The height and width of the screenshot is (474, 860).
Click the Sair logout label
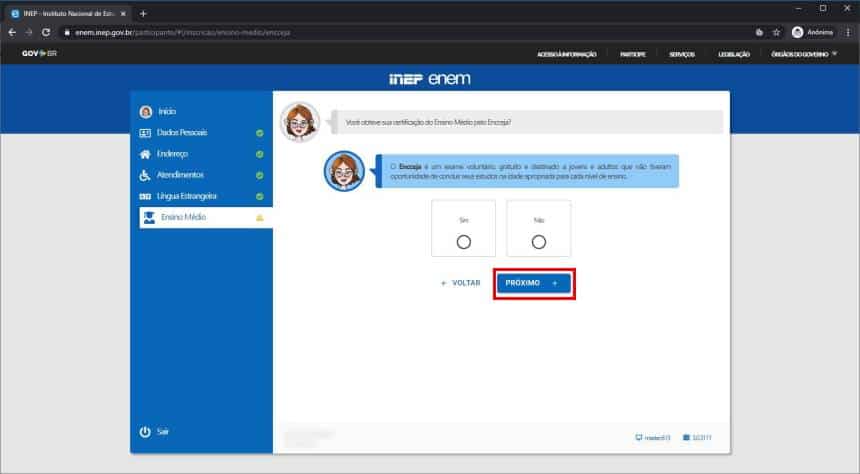[x=163, y=432]
